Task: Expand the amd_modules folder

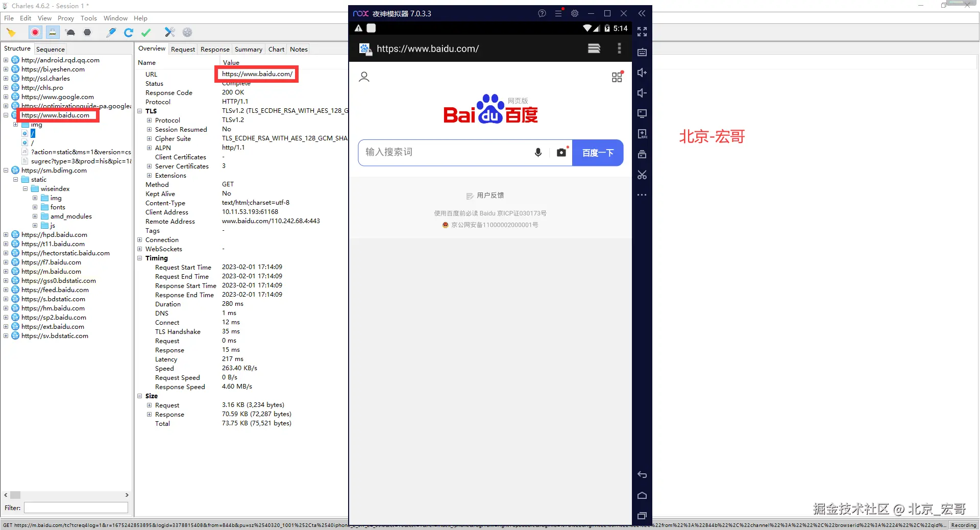Action: pos(35,216)
